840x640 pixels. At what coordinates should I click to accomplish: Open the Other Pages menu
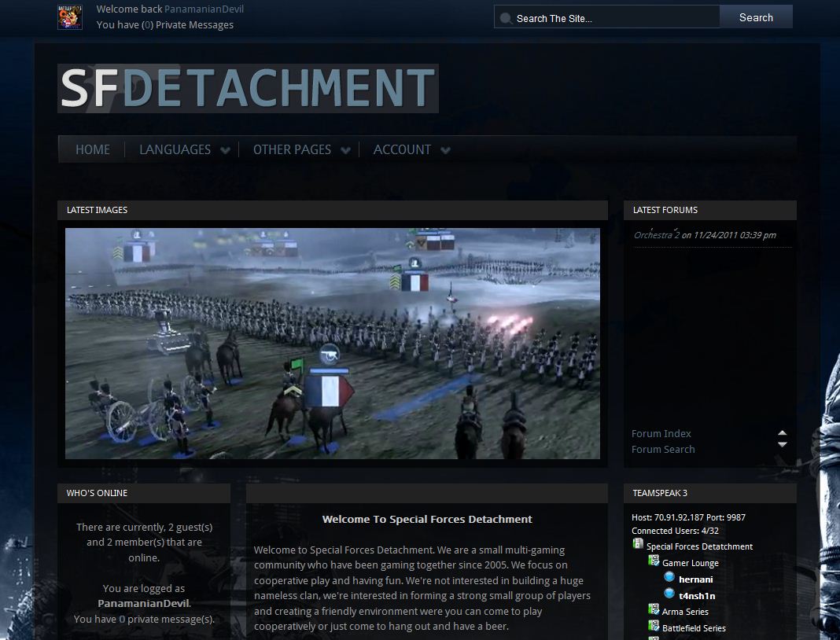292,149
